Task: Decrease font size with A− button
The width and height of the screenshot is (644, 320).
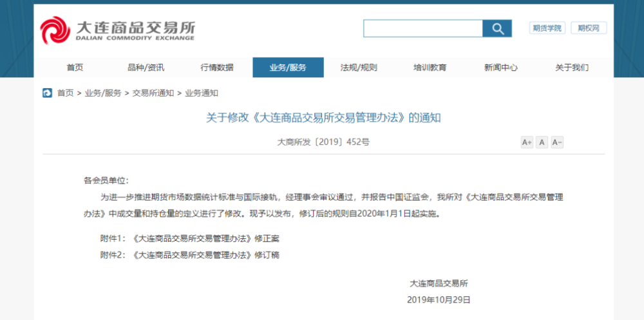Action: pos(557,142)
